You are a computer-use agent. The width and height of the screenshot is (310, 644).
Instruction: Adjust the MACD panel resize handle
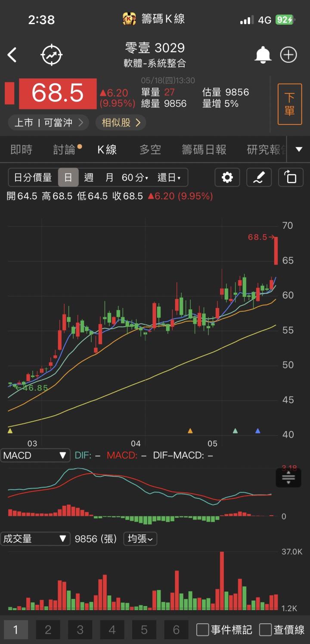(288, 477)
